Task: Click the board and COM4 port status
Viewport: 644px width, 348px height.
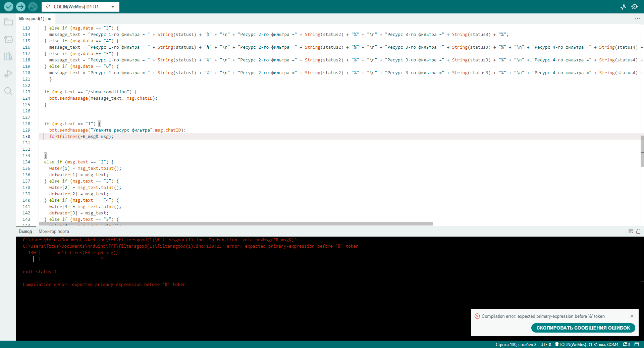Action: pos(587,345)
